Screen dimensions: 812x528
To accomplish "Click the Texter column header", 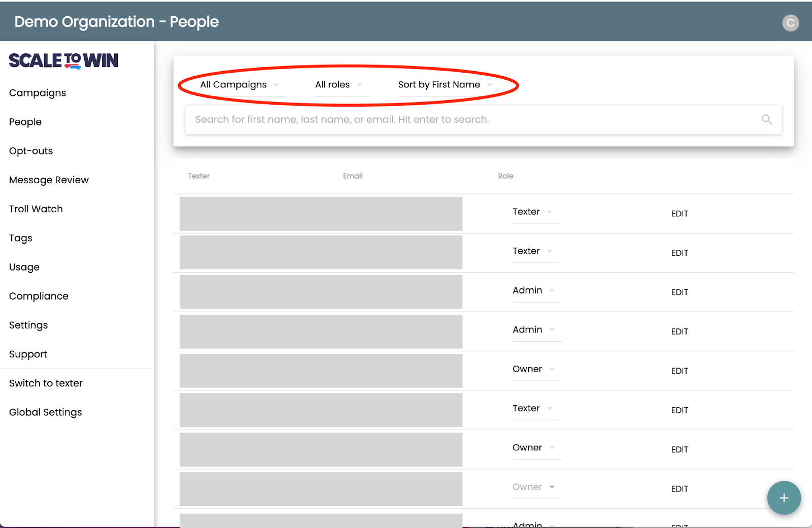I will pos(198,176).
